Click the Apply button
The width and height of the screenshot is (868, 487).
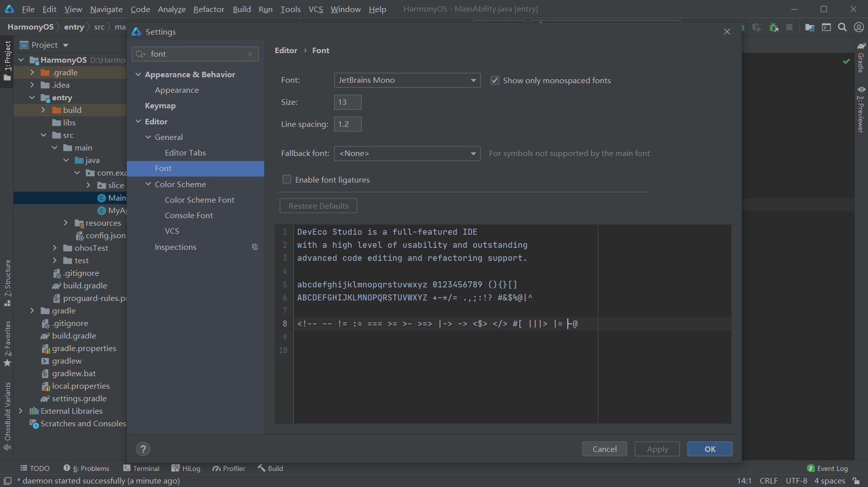pyautogui.click(x=657, y=449)
